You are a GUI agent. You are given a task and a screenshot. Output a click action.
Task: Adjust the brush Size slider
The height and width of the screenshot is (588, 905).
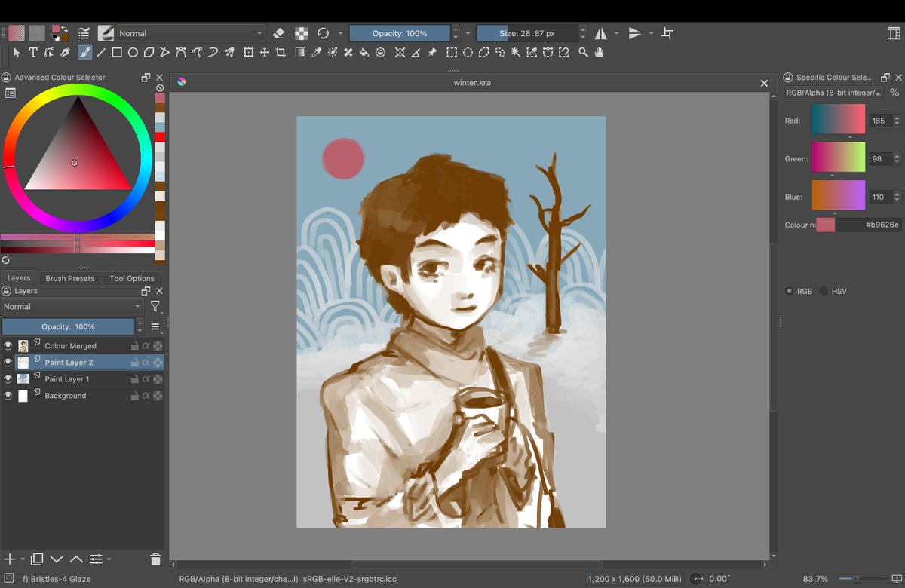tap(528, 33)
